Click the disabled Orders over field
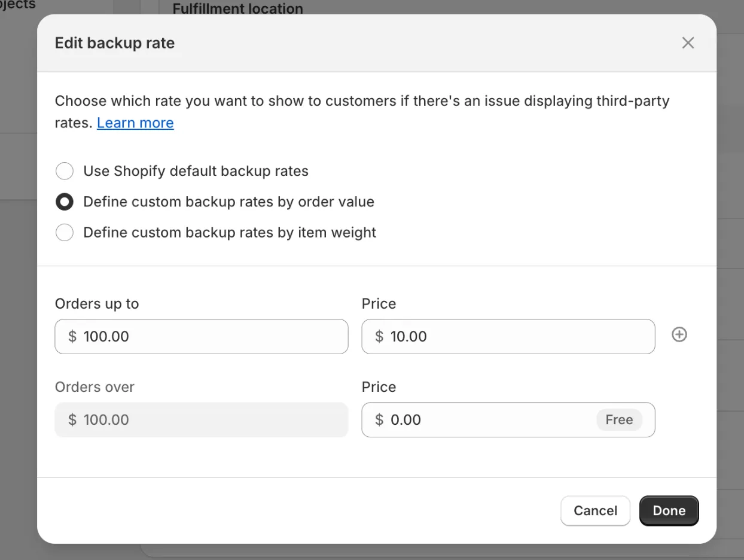 [x=201, y=419]
